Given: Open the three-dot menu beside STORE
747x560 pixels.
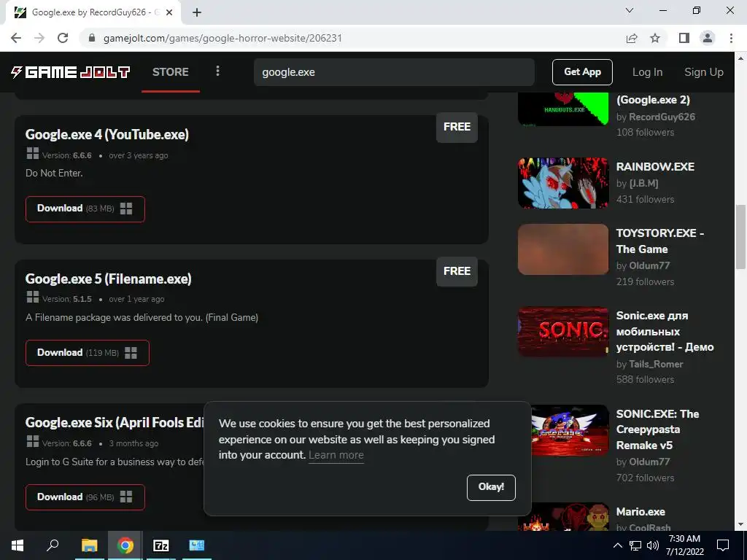Looking at the screenshot, I should [x=217, y=71].
